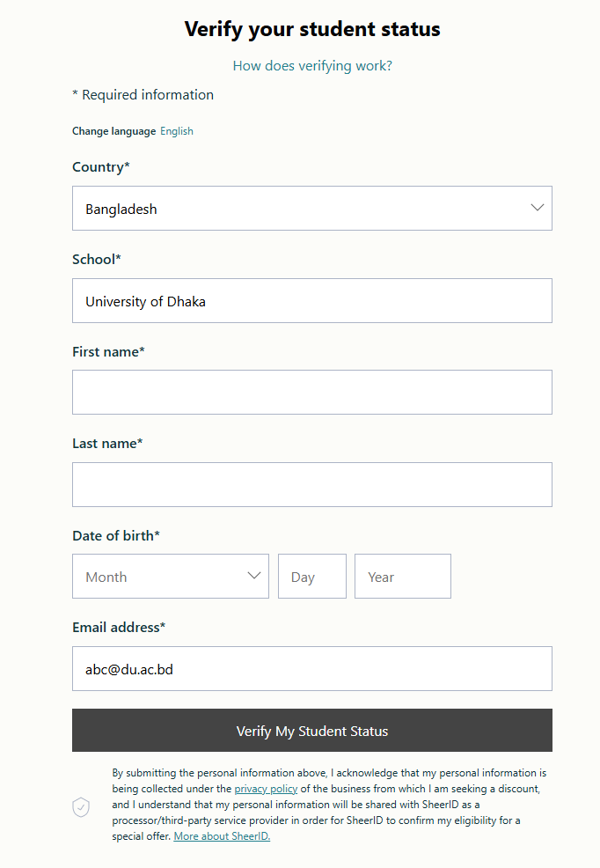Click into the First name text box
The height and width of the screenshot is (868, 600).
(311, 393)
